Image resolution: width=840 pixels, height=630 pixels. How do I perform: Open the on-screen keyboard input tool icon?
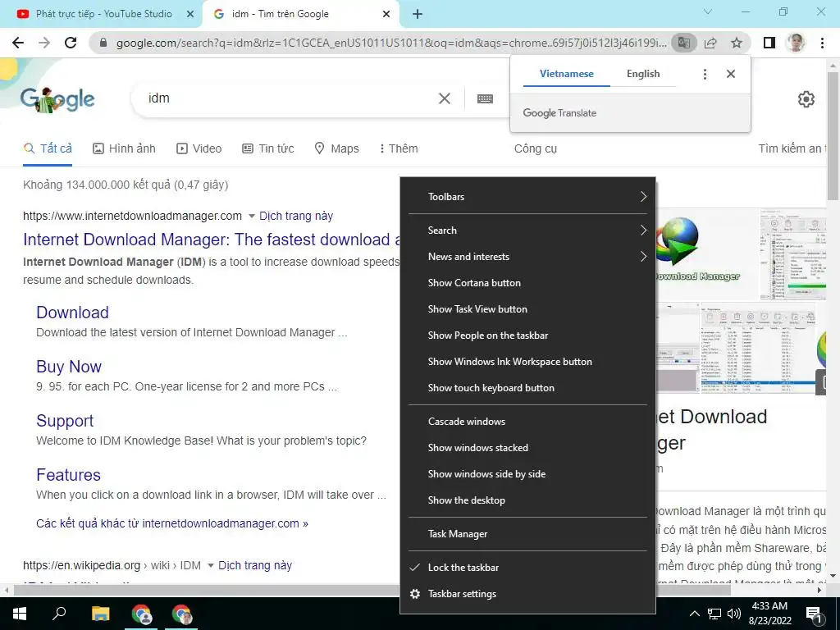tap(485, 98)
